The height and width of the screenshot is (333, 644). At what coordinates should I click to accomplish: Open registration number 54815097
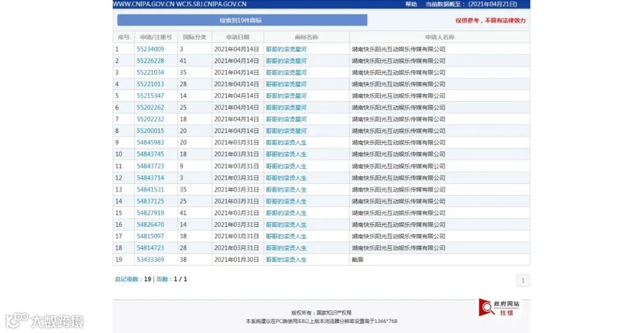pyautogui.click(x=150, y=236)
